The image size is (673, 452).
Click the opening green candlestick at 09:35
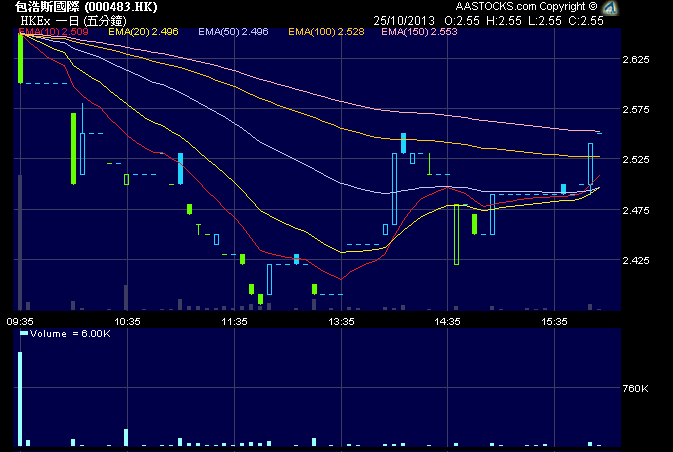20,58
